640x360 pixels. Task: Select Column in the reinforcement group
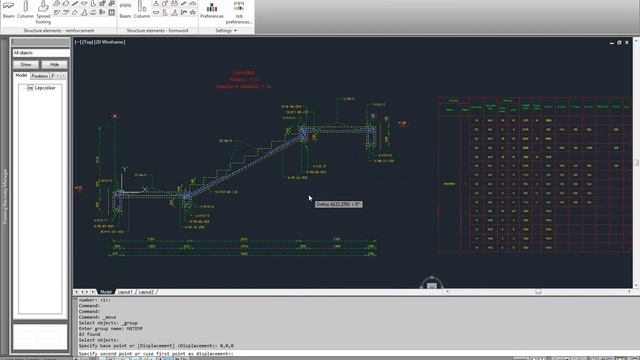[25, 9]
